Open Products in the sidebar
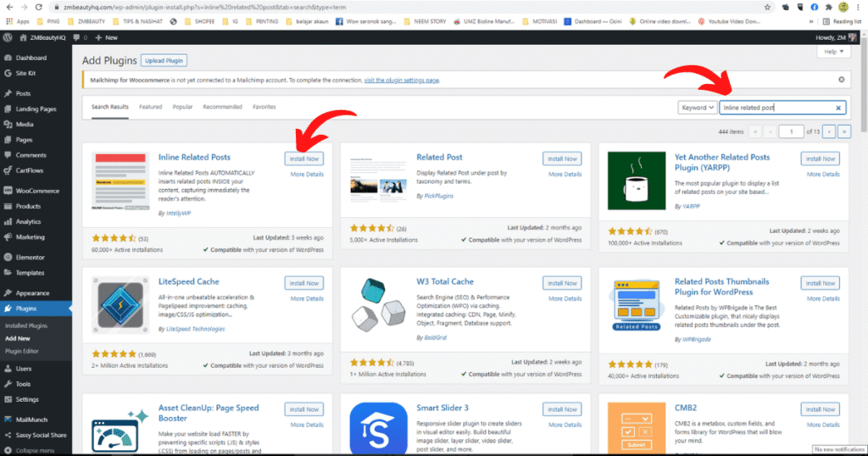The height and width of the screenshot is (456, 868). 28,207
